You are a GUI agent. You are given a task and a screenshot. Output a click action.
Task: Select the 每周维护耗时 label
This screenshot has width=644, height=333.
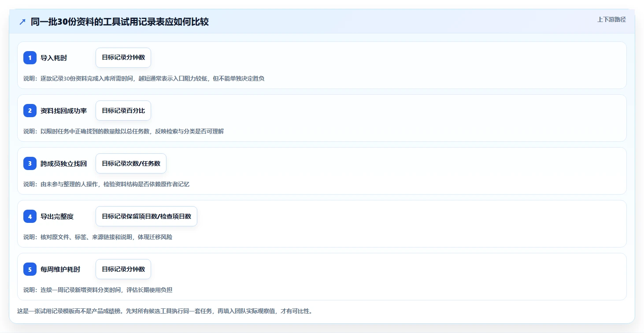point(60,269)
